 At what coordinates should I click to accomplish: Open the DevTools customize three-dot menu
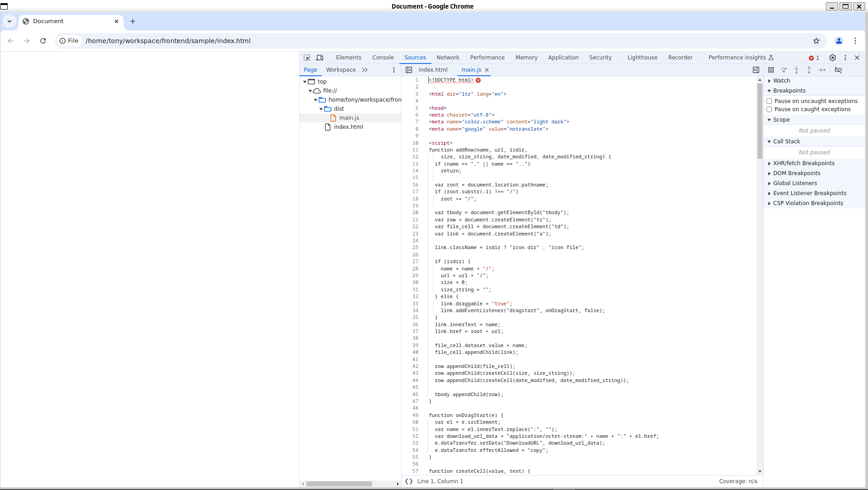[x=845, y=58]
